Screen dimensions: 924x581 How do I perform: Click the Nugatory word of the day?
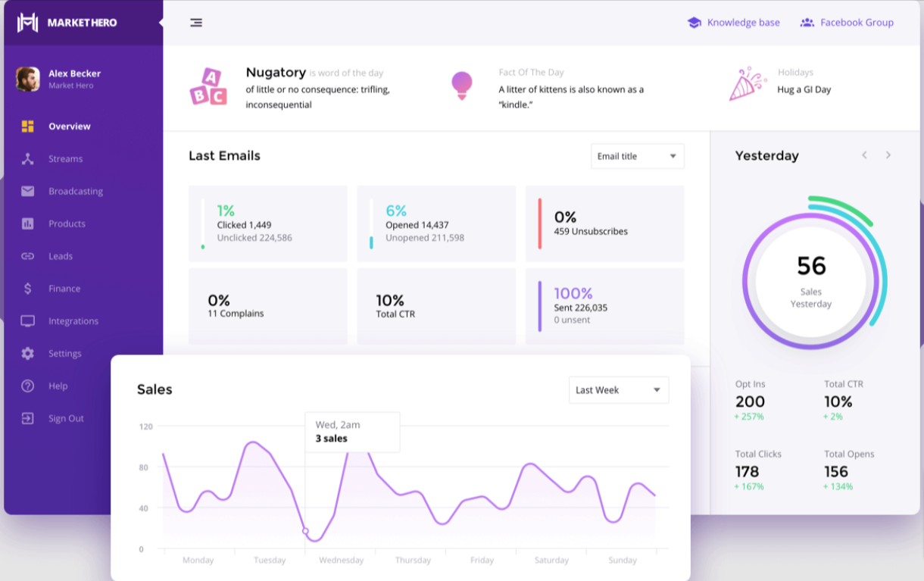(x=276, y=73)
